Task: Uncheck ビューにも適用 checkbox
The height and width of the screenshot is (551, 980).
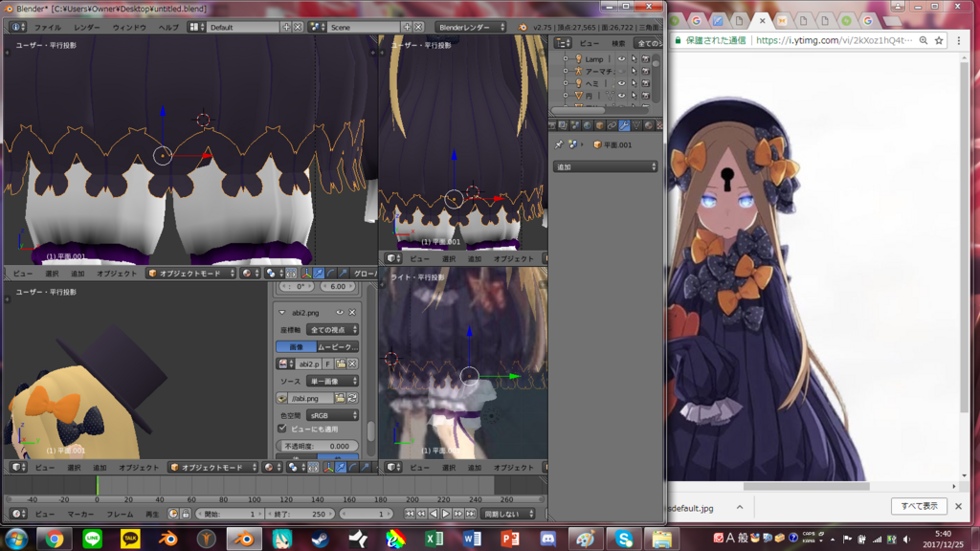Action: (282, 429)
